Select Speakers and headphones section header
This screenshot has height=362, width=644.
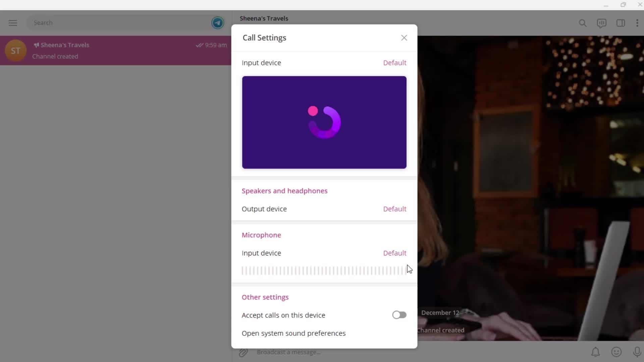pyautogui.click(x=284, y=190)
